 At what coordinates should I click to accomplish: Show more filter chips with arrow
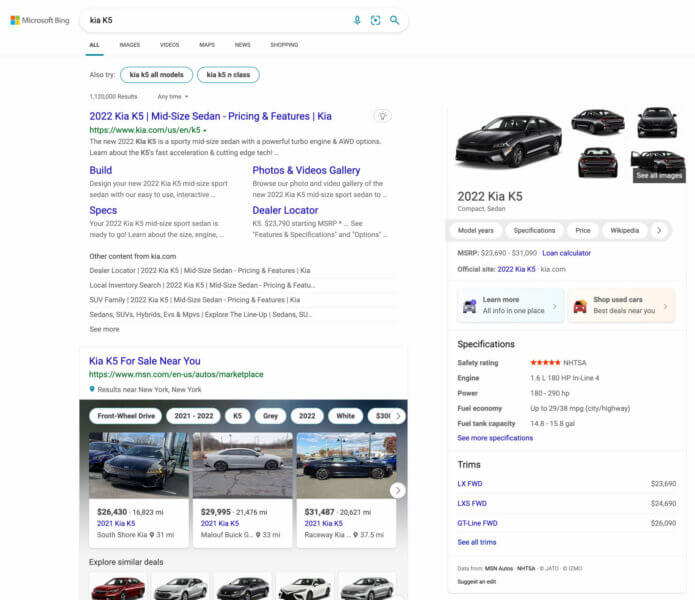click(x=398, y=416)
